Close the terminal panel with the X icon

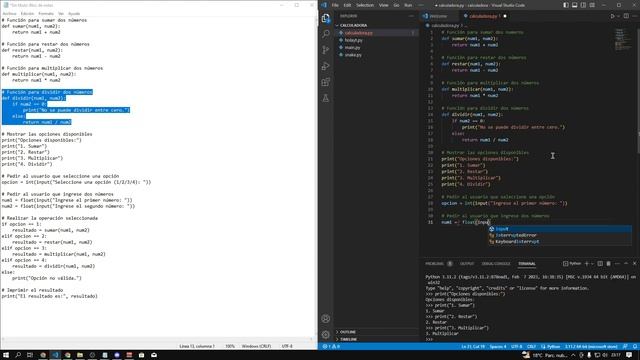635,264
